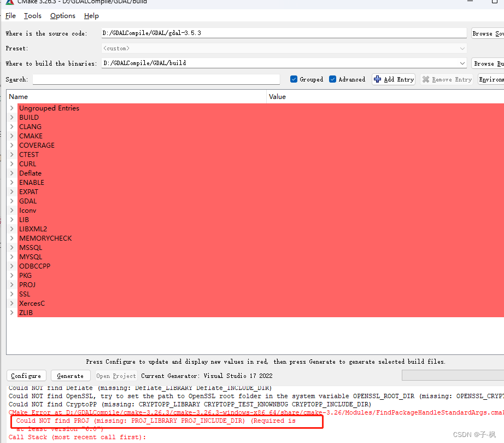Image resolution: width=504 pixels, height=443 pixels.
Task: Select the GDAL row label
Action: 28,201
